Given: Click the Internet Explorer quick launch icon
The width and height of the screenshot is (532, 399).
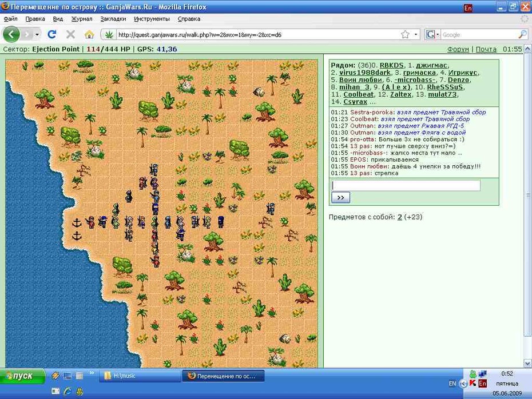Looking at the screenshot, I should pos(68,391).
